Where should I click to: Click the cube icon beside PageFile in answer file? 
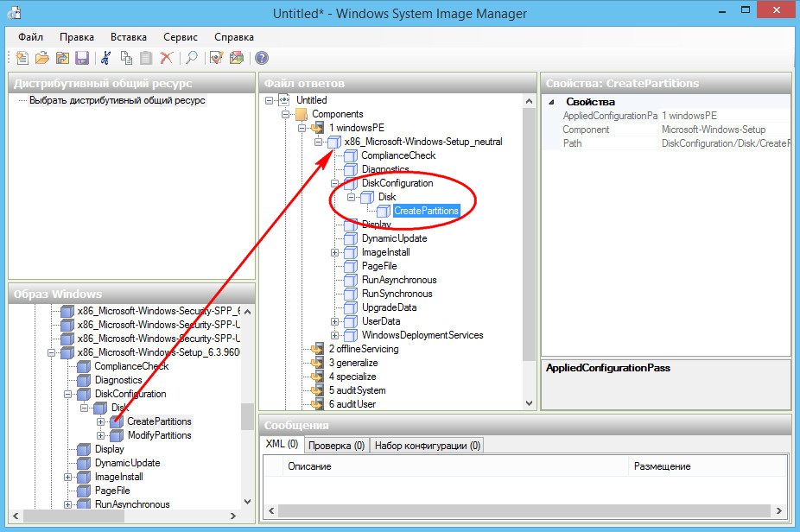pos(351,266)
